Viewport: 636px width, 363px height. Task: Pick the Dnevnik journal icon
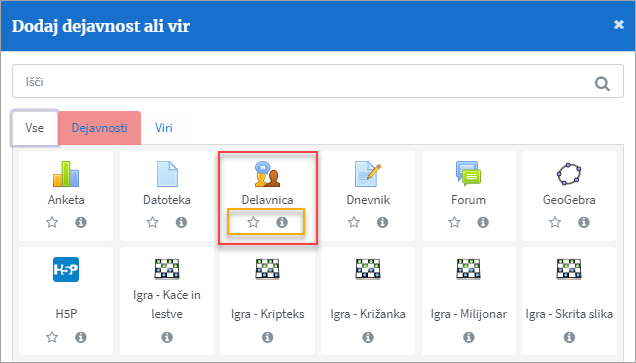[x=368, y=174]
